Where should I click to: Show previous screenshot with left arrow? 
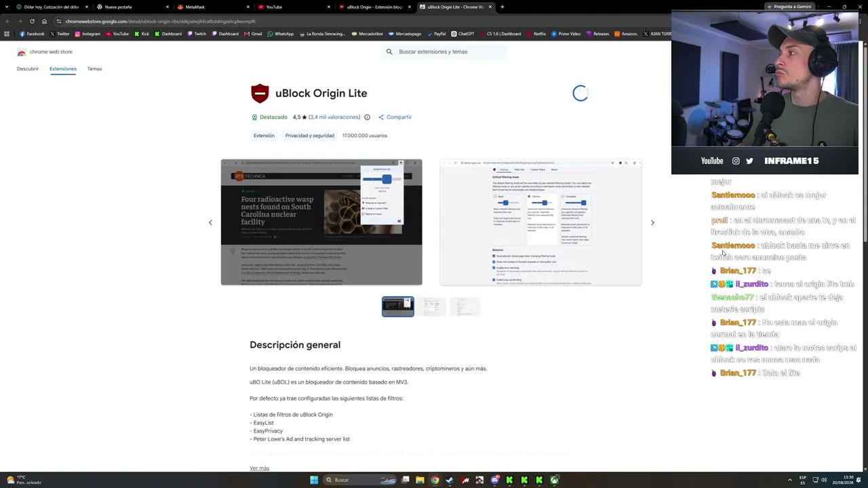click(x=210, y=222)
